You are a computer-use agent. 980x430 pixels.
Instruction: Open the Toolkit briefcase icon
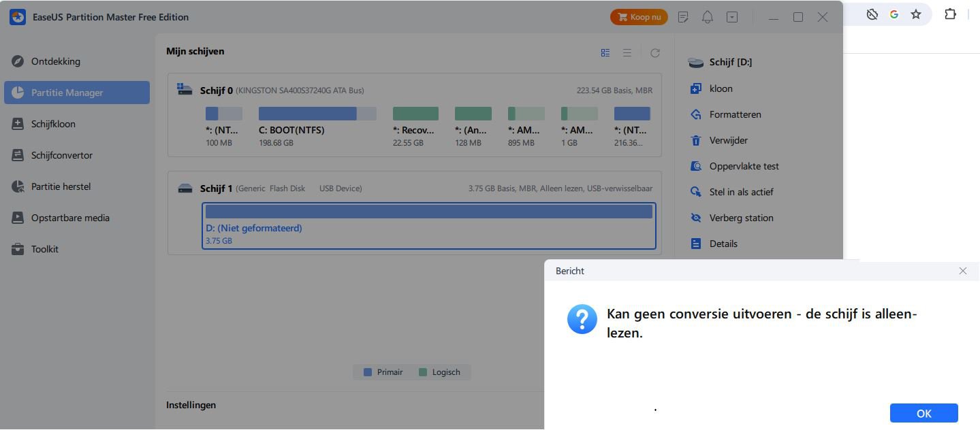(x=18, y=249)
